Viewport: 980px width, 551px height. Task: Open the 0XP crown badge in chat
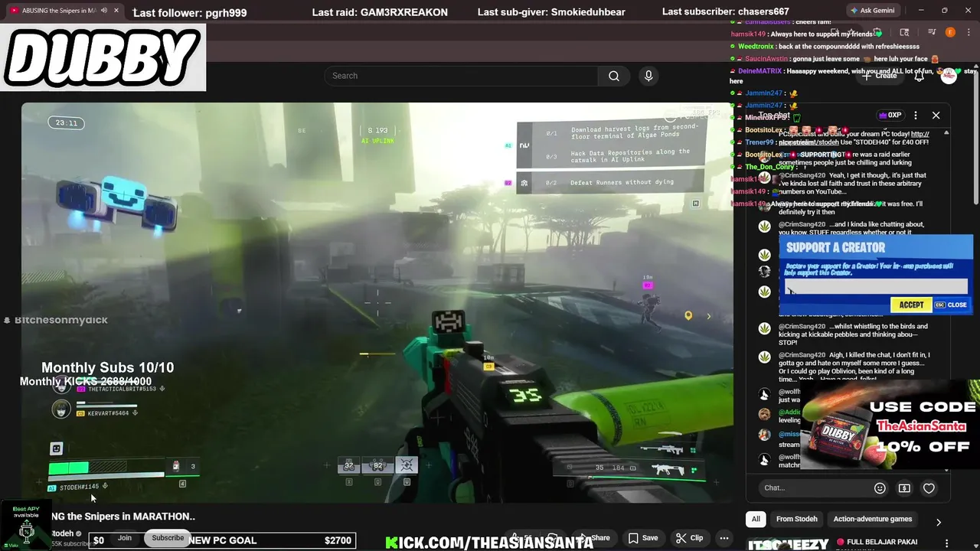pyautogui.click(x=890, y=115)
